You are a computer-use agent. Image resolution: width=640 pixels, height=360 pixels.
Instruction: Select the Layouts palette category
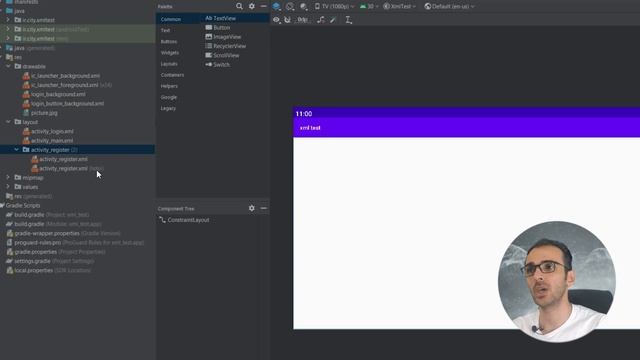click(169, 64)
